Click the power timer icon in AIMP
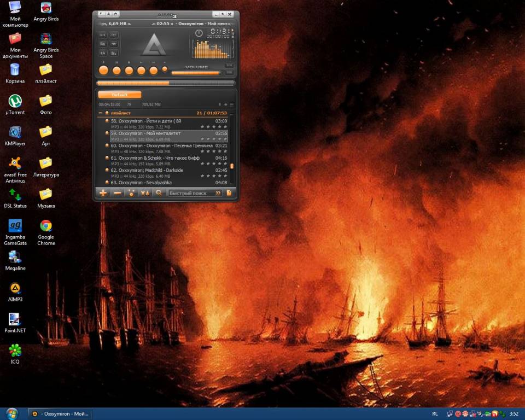This screenshot has height=420, width=525. click(x=199, y=33)
